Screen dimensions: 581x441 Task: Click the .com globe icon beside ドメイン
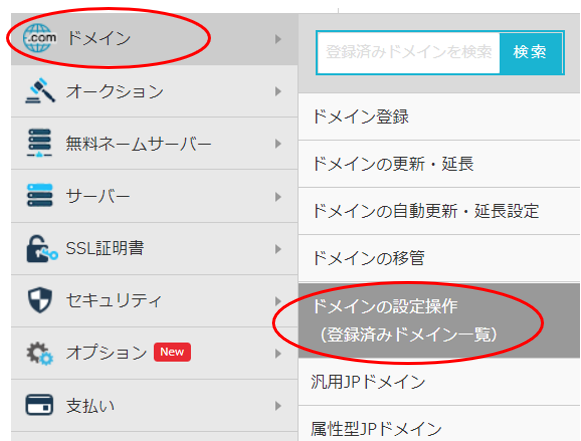point(39,38)
